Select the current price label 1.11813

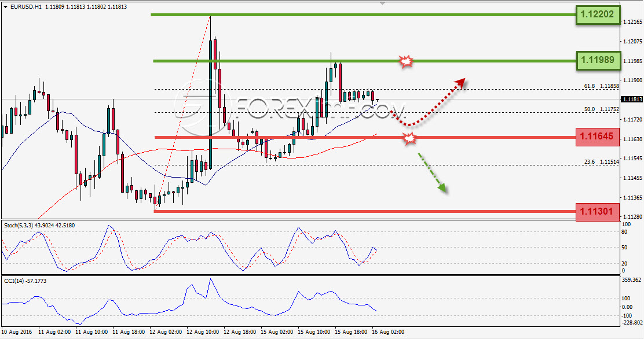(631, 100)
